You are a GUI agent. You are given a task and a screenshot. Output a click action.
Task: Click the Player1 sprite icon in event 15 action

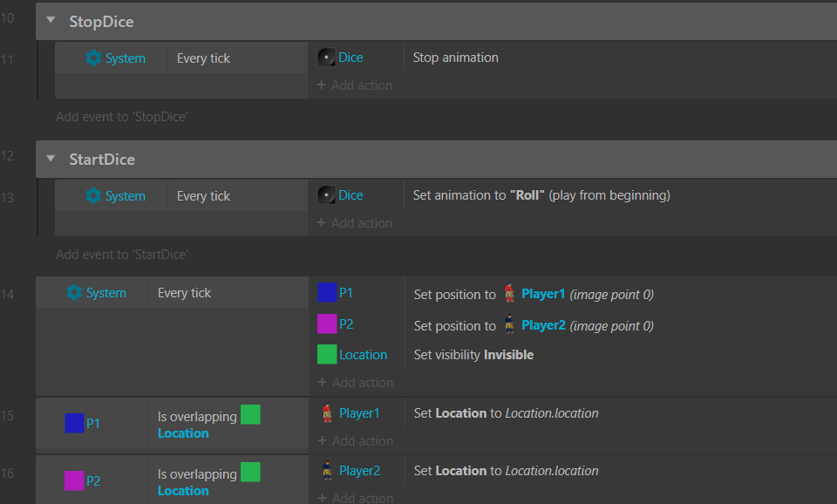point(327,412)
